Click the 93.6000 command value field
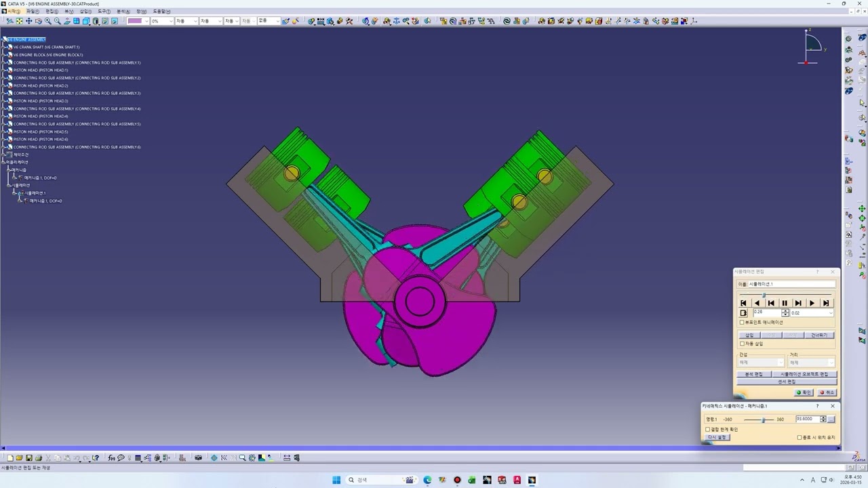Screen dimensions: 868x488 point(808,419)
